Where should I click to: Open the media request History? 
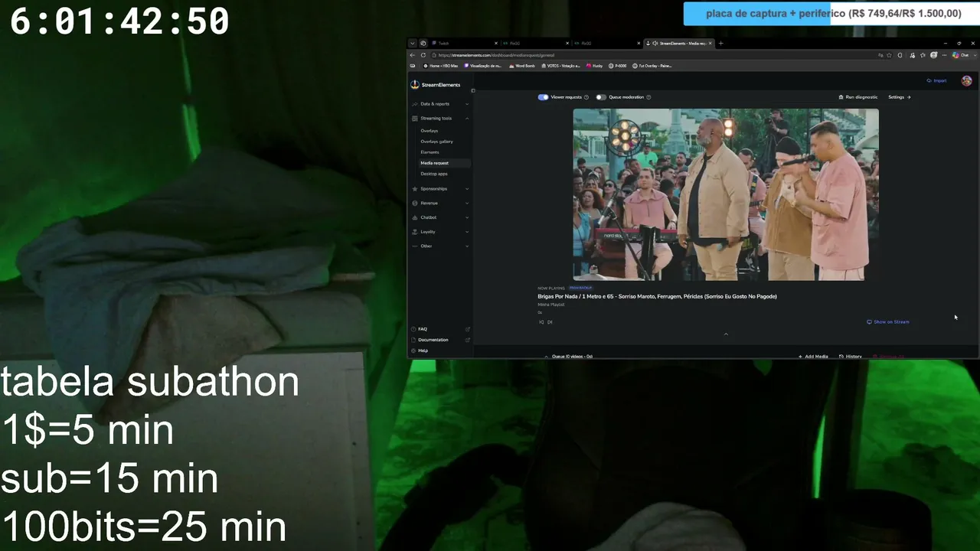[851, 357]
